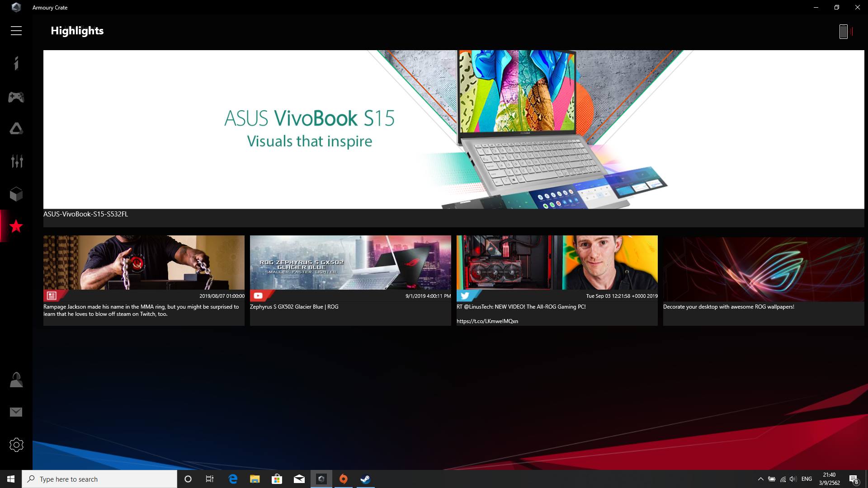Open the Action Center notifications icon
The image size is (868, 488).
click(x=854, y=479)
